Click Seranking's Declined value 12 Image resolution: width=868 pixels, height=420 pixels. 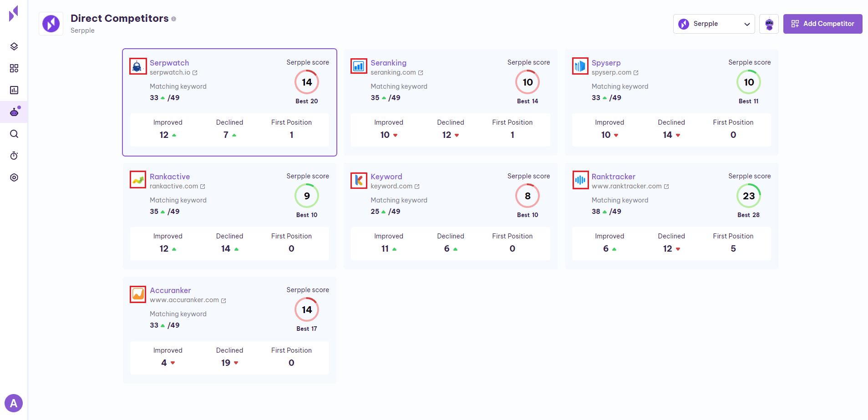click(447, 135)
